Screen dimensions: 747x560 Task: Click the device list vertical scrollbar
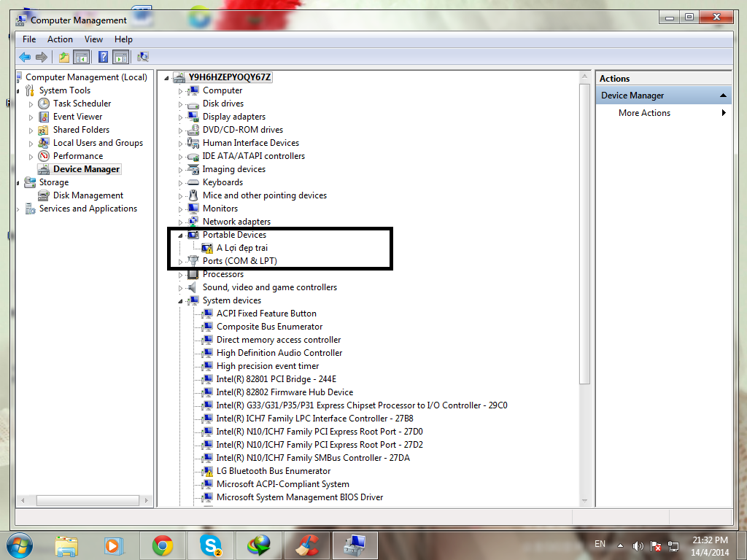pyautogui.click(x=584, y=233)
